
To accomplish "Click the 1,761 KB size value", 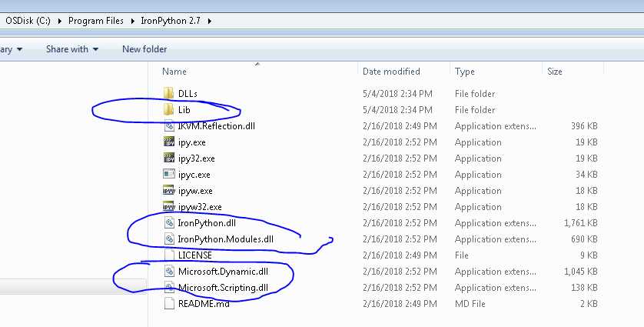I will pos(580,223).
